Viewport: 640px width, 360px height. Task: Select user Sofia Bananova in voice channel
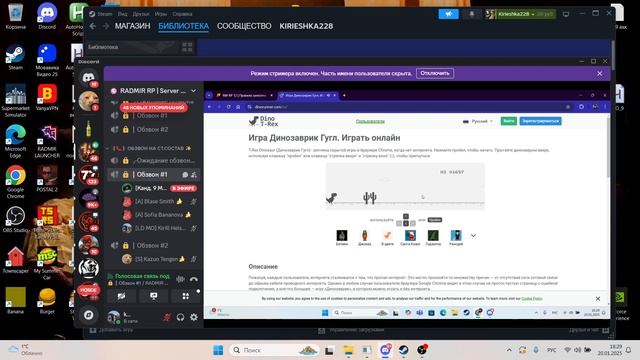point(158,214)
